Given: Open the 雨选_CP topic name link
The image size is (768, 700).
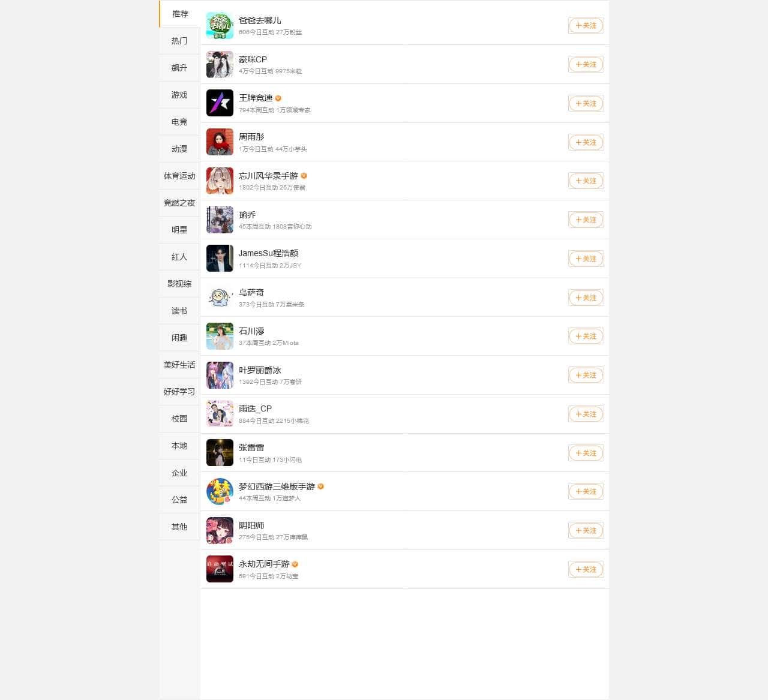Looking at the screenshot, I should 256,408.
